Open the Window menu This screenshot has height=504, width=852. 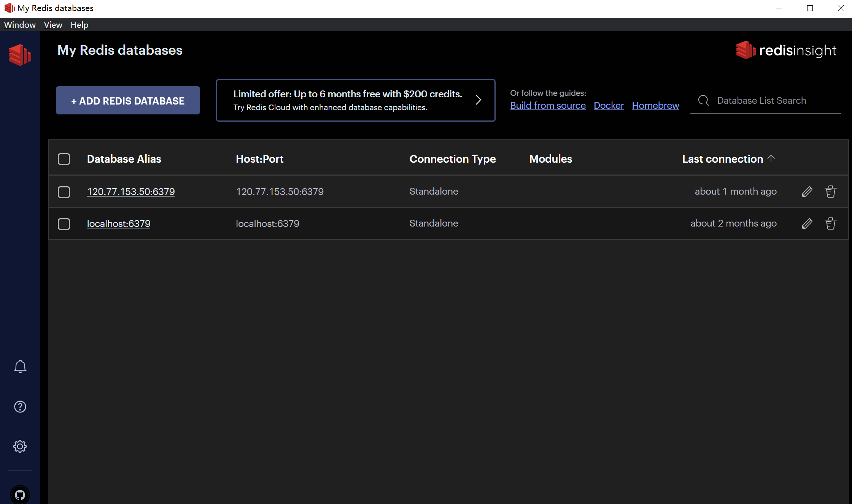coord(20,25)
